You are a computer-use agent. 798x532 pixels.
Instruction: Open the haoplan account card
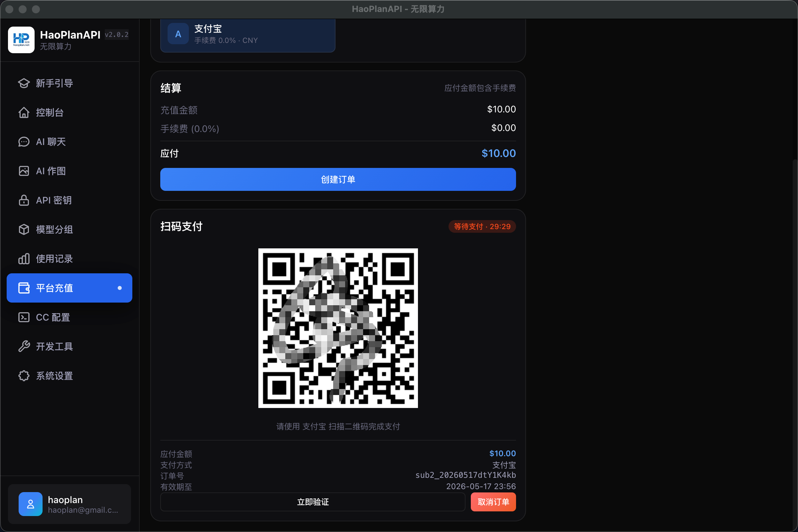pos(69,504)
